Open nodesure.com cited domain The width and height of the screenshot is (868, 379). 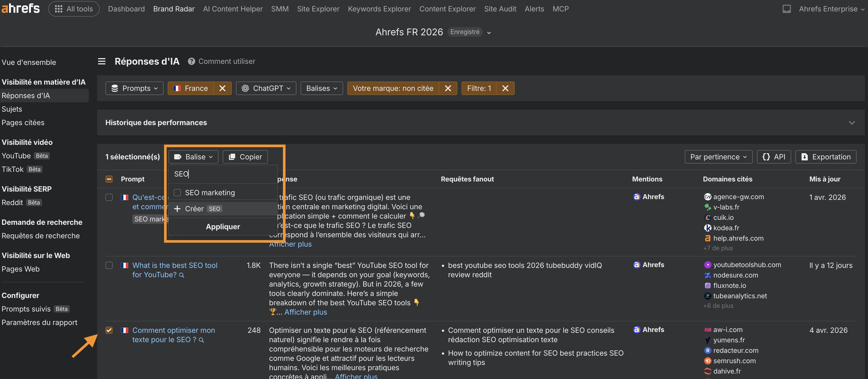click(736, 275)
